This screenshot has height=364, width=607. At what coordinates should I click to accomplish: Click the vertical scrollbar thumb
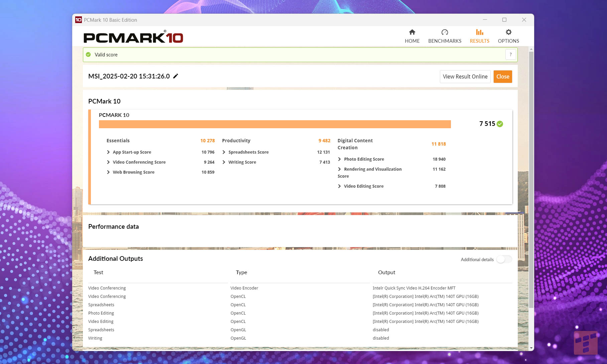[531, 179]
